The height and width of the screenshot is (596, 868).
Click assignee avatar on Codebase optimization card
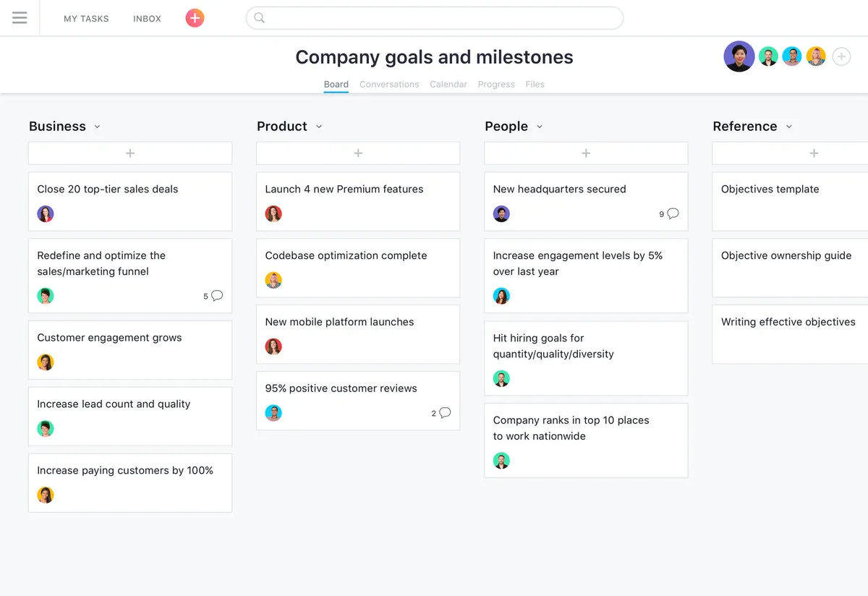[x=273, y=280]
